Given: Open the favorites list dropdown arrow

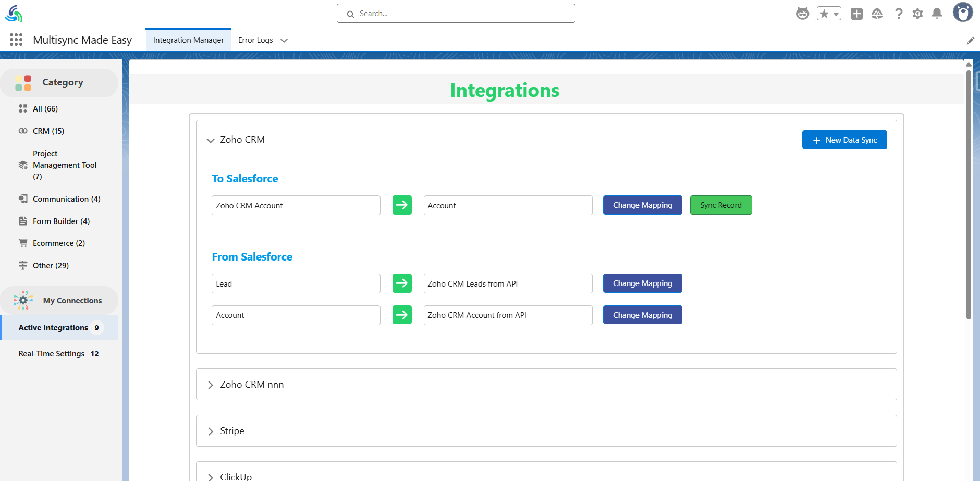Looking at the screenshot, I should point(836,14).
